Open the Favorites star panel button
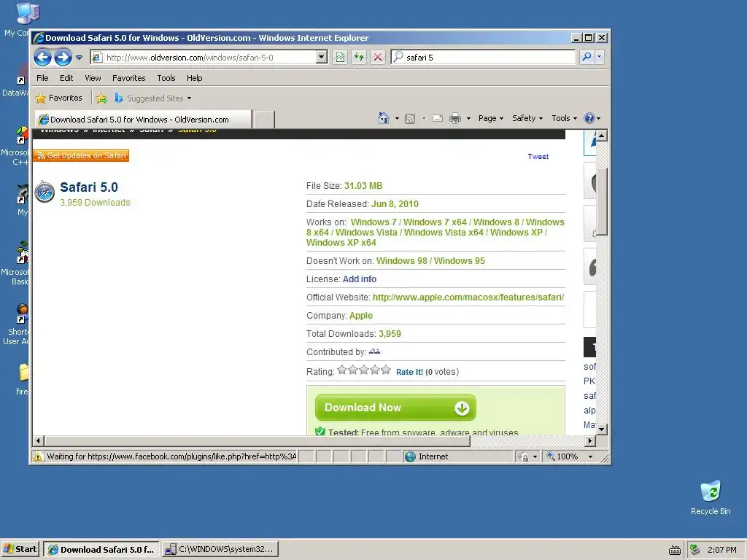This screenshot has height=560, width=747. (x=59, y=98)
